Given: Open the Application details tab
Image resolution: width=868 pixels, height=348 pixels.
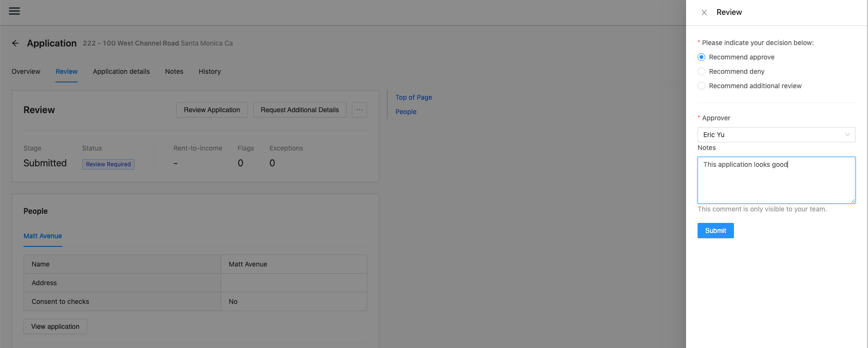Looking at the screenshot, I should pos(121,71).
